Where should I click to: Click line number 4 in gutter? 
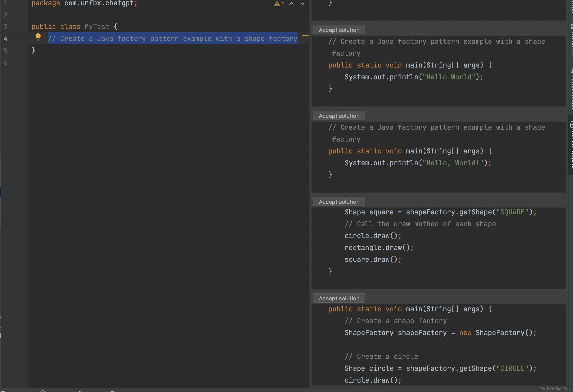pos(6,38)
